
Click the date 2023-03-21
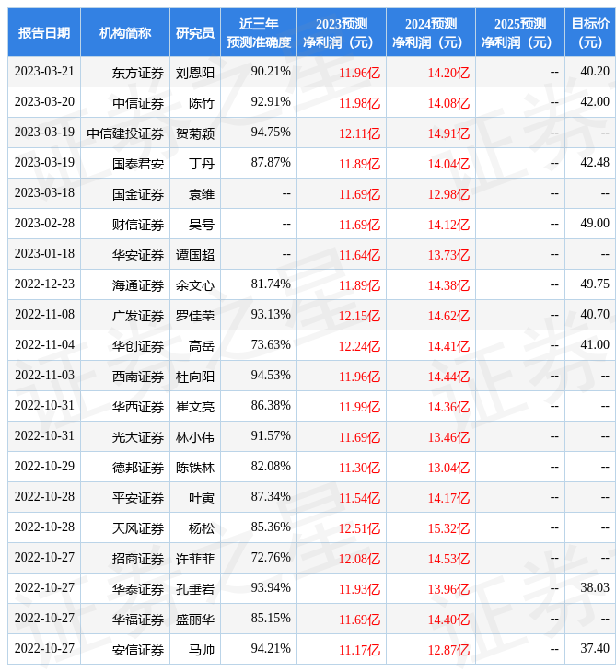click(44, 71)
